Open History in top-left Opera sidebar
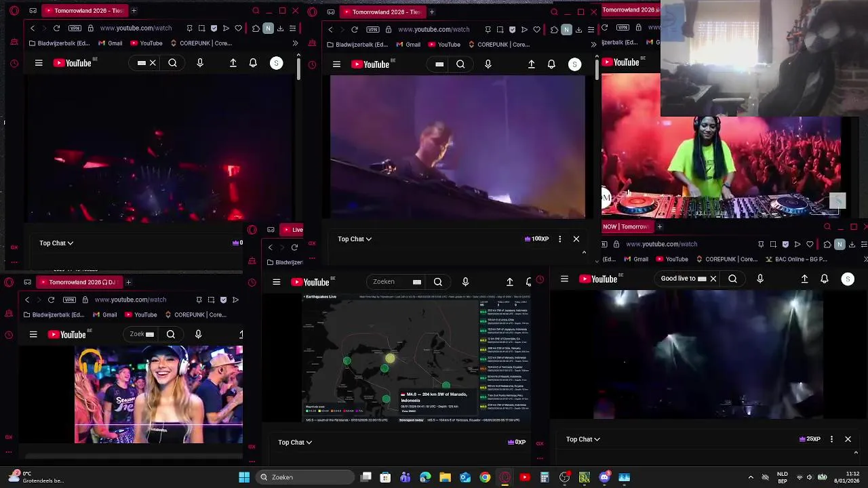This screenshot has width=868, height=488. coord(14,64)
